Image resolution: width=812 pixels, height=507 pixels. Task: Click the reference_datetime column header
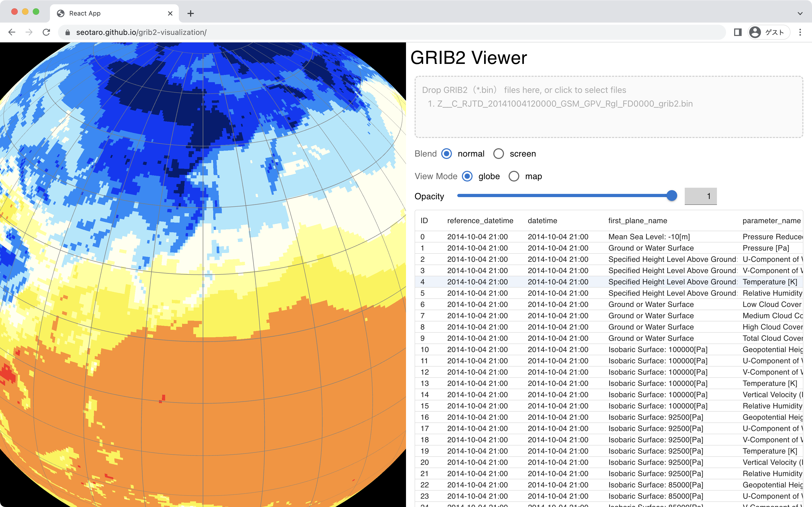point(480,220)
